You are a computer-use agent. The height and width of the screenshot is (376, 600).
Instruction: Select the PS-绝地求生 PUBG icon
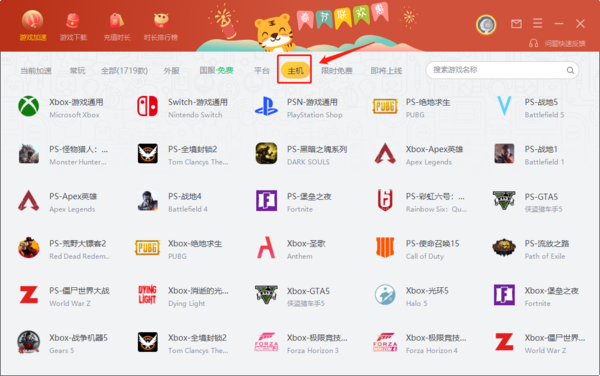(x=385, y=106)
